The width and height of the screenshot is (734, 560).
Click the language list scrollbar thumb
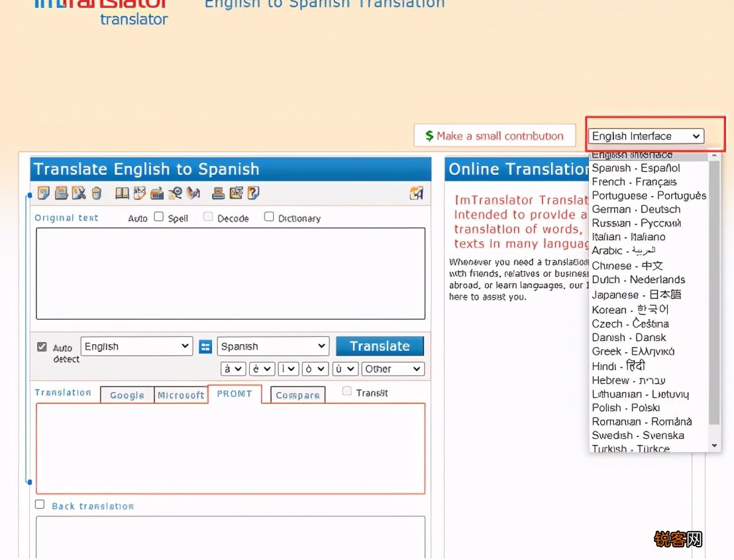click(714, 293)
